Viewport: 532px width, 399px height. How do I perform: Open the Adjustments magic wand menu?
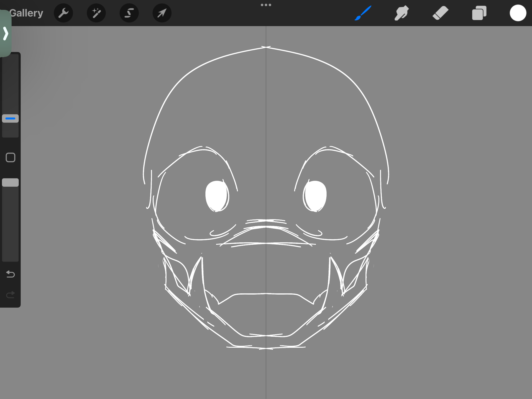pyautogui.click(x=96, y=13)
